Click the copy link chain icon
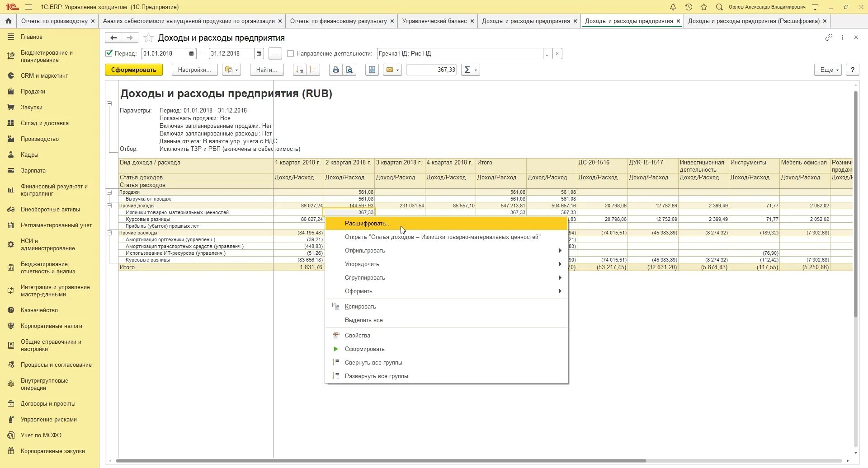Screen dimensions: 868x468 (829, 37)
